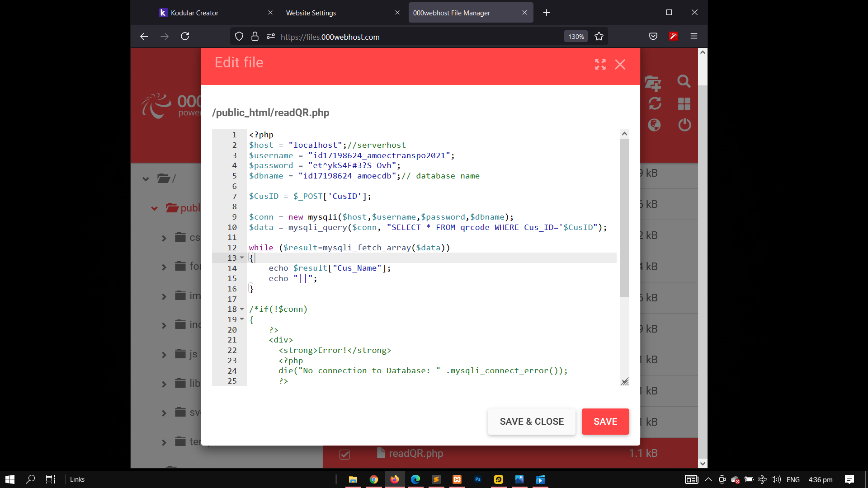868x488 pixels.
Task: Reload the page with browser refresh icon
Action: pos(185,37)
